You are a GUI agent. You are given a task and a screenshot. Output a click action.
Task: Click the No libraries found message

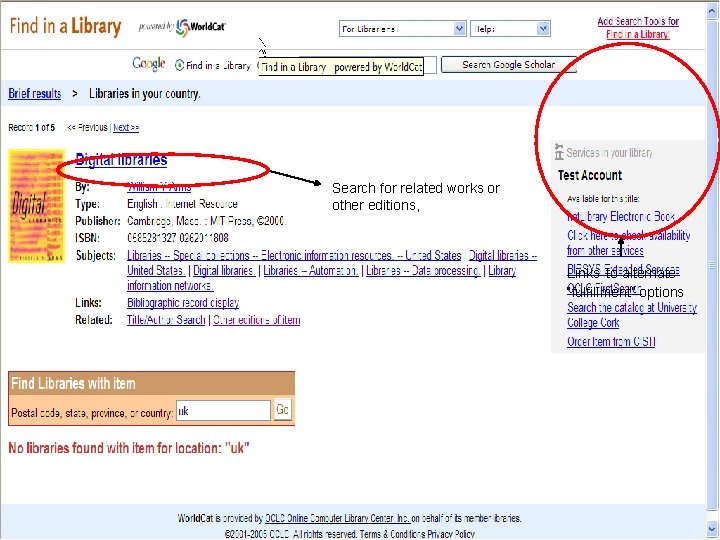[129, 448]
